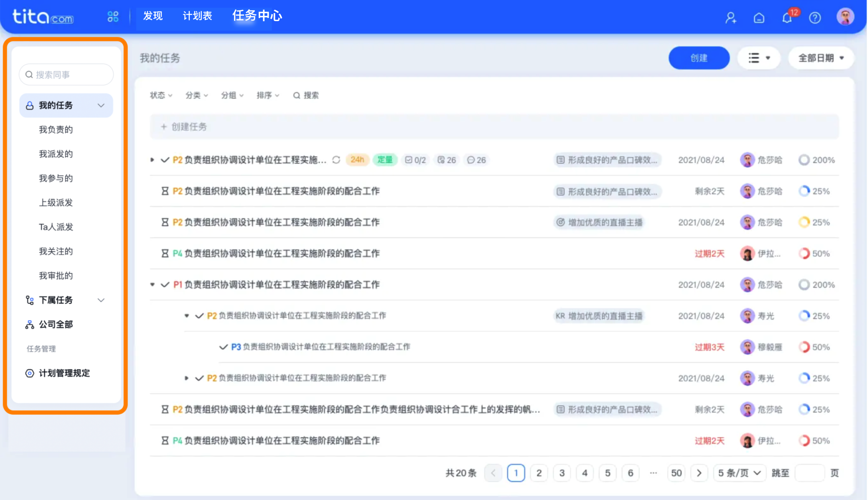
Task: Click 创建任务 inline row
Action: click(x=495, y=127)
